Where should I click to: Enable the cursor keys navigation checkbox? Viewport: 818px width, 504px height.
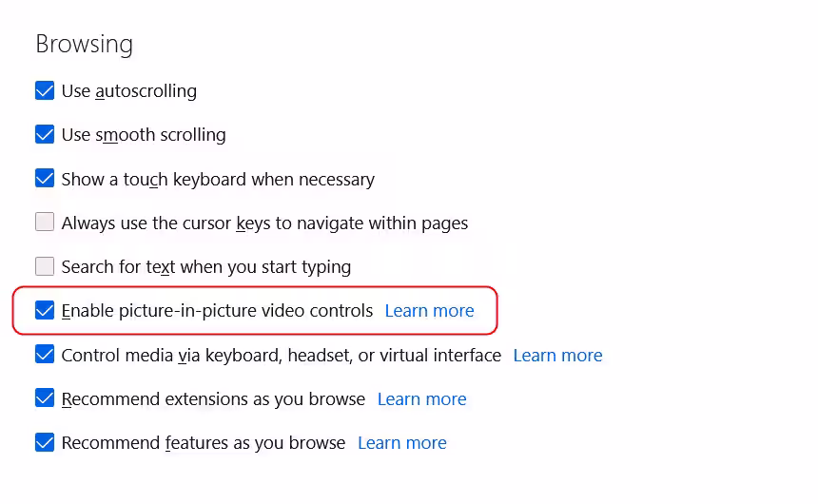pyautogui.click(x=45, y=223)
